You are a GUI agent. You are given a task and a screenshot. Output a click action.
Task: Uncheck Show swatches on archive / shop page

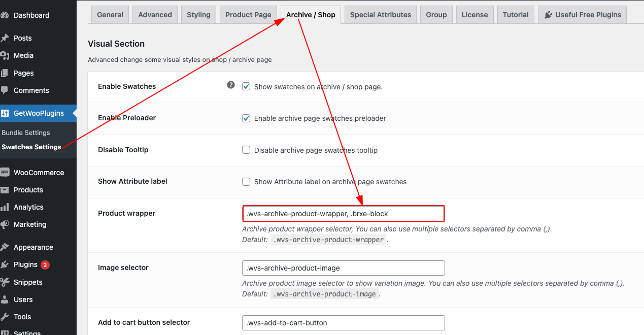click(246, 86)
